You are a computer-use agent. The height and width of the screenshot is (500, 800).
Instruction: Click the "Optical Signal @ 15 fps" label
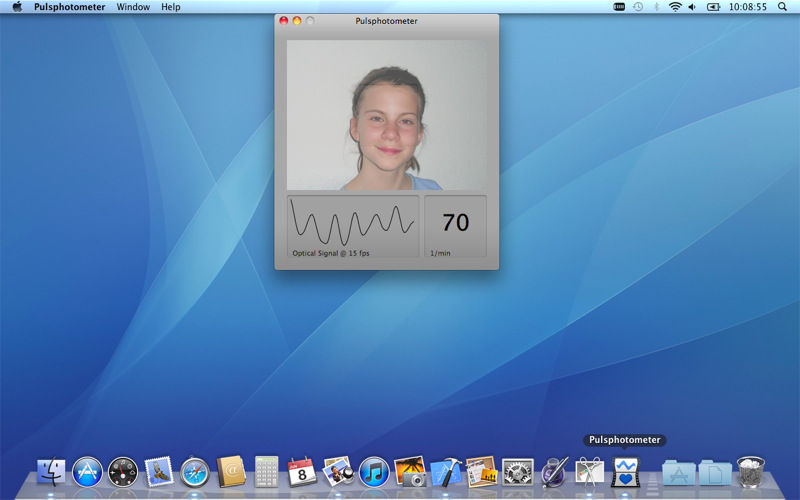click(331, 253)
